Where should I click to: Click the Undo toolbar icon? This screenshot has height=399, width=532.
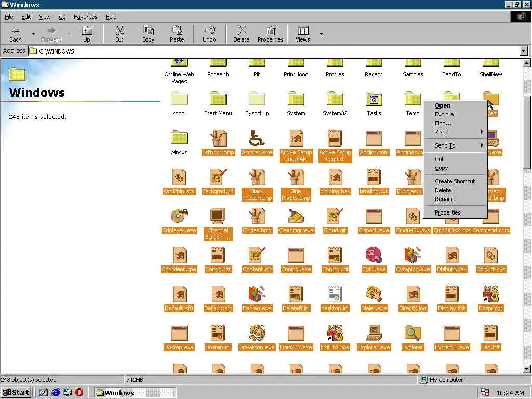209,31
